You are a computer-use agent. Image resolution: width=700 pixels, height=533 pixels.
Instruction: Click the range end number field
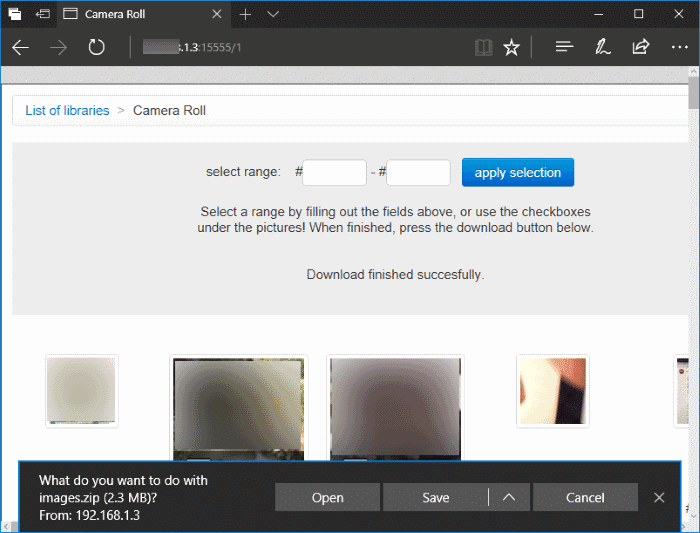[x=418, y=172]
